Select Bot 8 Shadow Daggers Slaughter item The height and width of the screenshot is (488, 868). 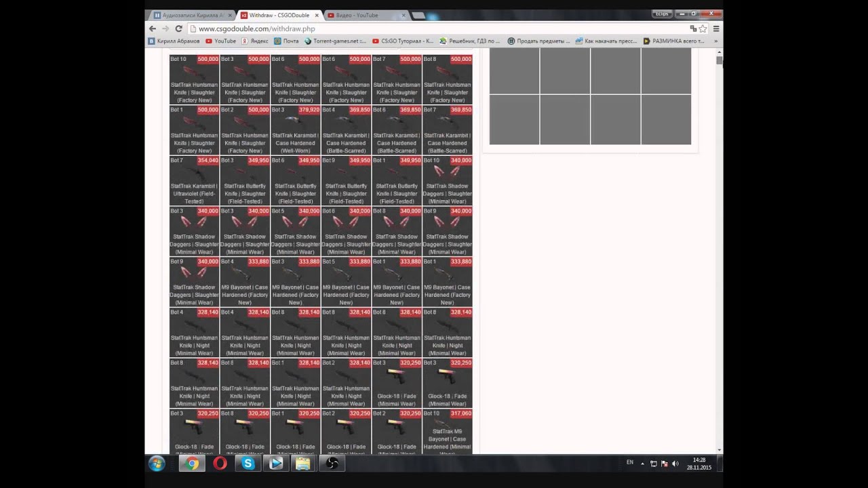[x=397, y=231]
